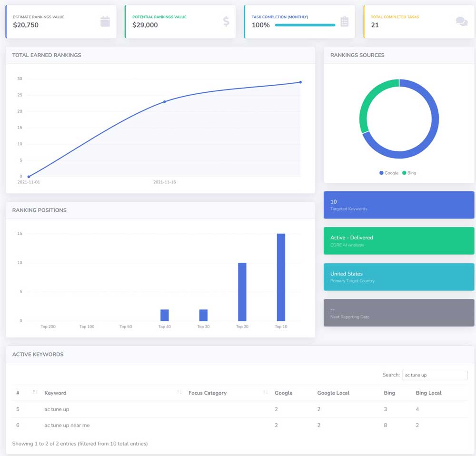Screen dimensions: 476x456
Task: Click the Next Reporting Date tile
Action: [x=399, y=313]
